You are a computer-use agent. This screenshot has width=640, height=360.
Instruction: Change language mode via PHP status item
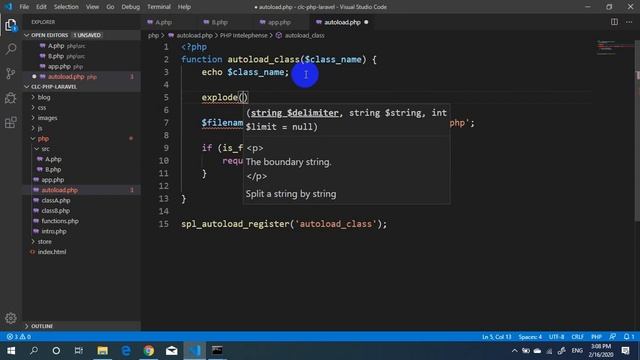coord(596,337)
